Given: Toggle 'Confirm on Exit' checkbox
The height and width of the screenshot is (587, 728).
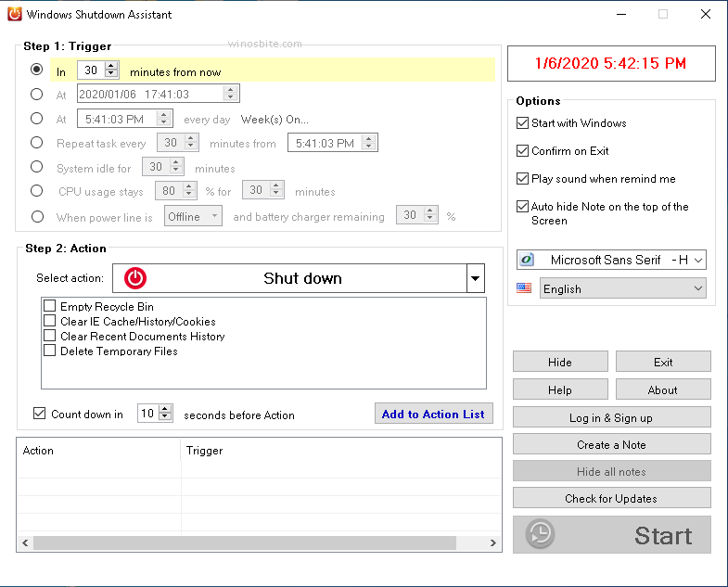Looking at the screenshot, I should [522, 151].
